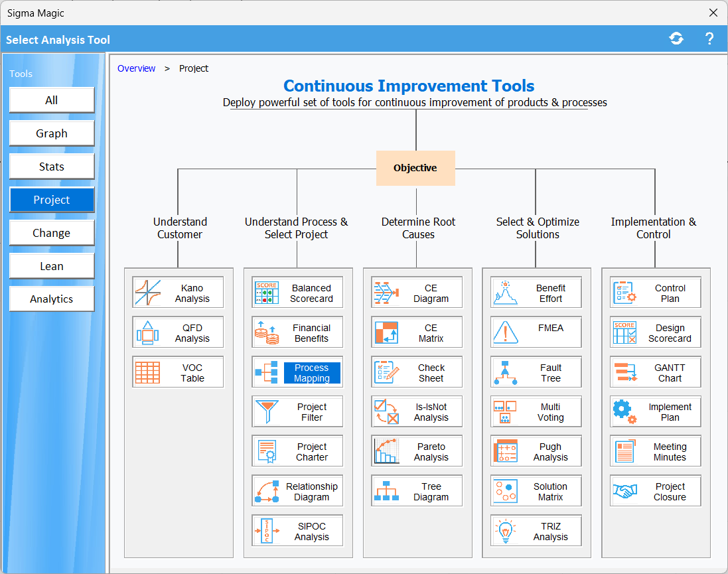Image resolution: width=728 pixels, height=574 pixels.
Task: Click the TRIZ Analysis lightbulb icon
Action: click(506, 531)
